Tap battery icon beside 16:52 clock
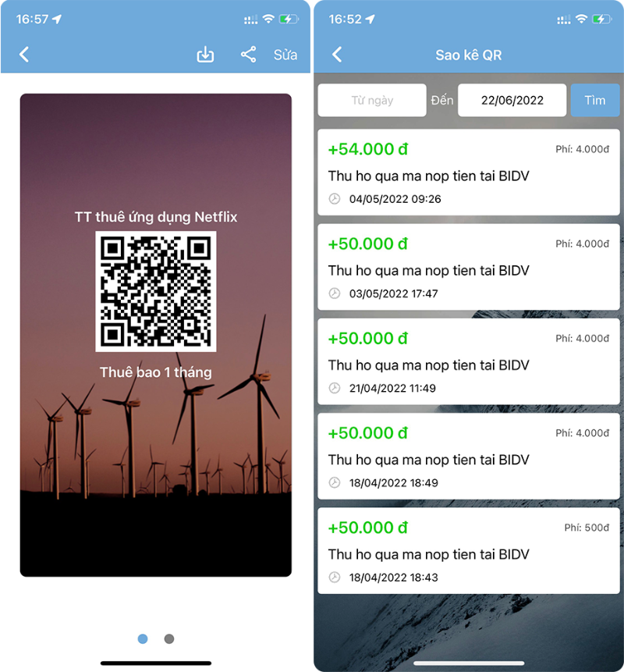This screenshot has height=672, width=624. point(601,19)
